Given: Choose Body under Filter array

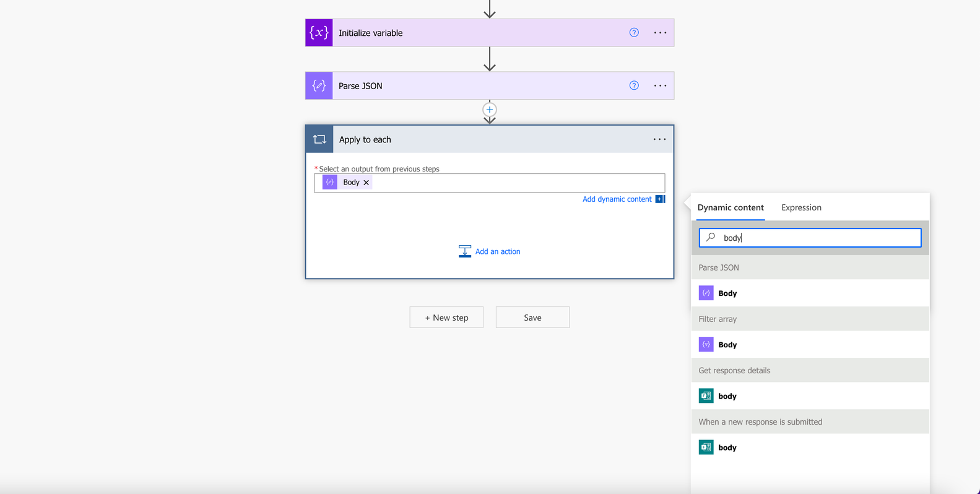Looking at the screenshot, I should pyautogui.click(x=810, y=344).
